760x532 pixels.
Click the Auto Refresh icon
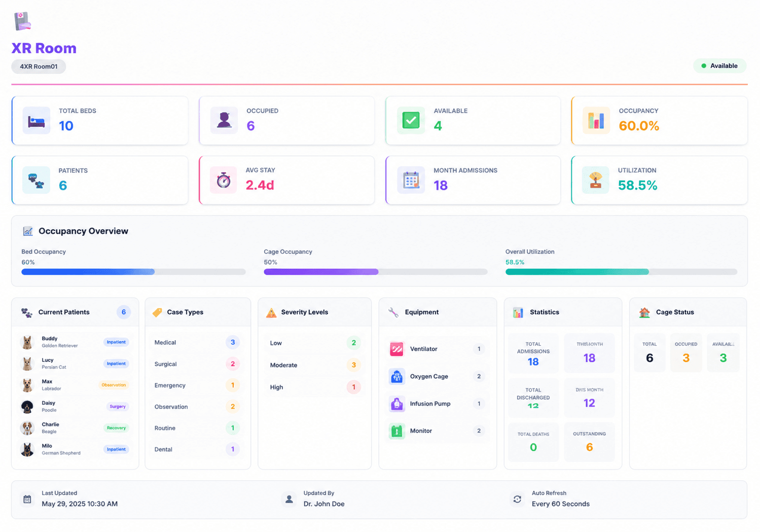pos(517,499)
